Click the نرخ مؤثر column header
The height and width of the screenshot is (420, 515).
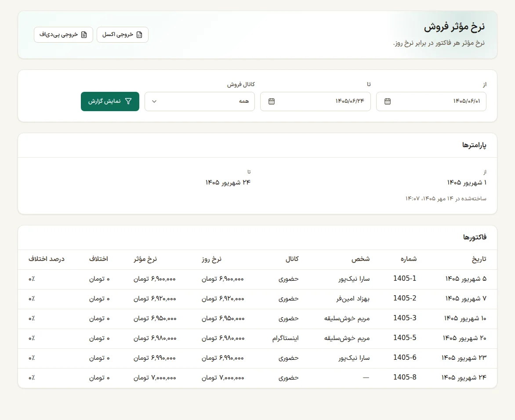coord(145,259)
